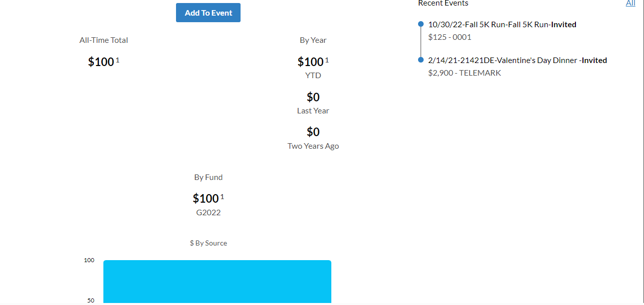
Task: Select the Fall 5K Run timeline dot
Action: [421, 24]
